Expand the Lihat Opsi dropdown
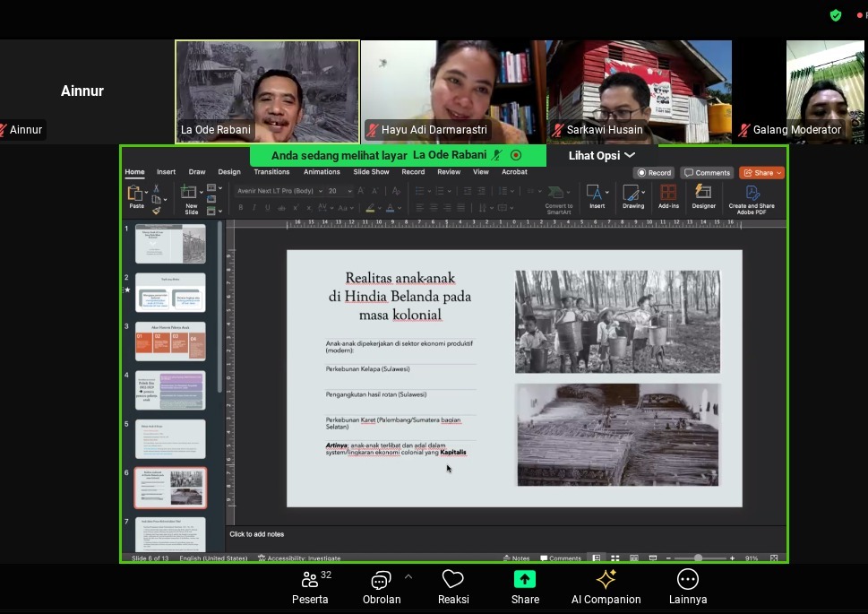This screenshot has height=614, width=868. pyautogui.click(x=601, y=156)
